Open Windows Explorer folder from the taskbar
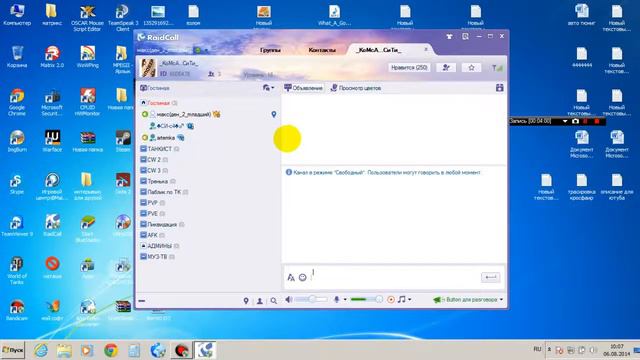Viewport: 640px width, 360px height. tap(64, 350)
